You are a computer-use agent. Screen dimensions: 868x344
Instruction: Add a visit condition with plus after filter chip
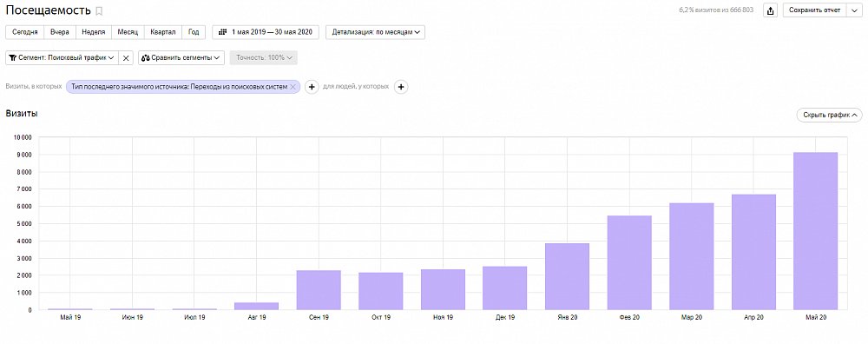click(312, 87)
